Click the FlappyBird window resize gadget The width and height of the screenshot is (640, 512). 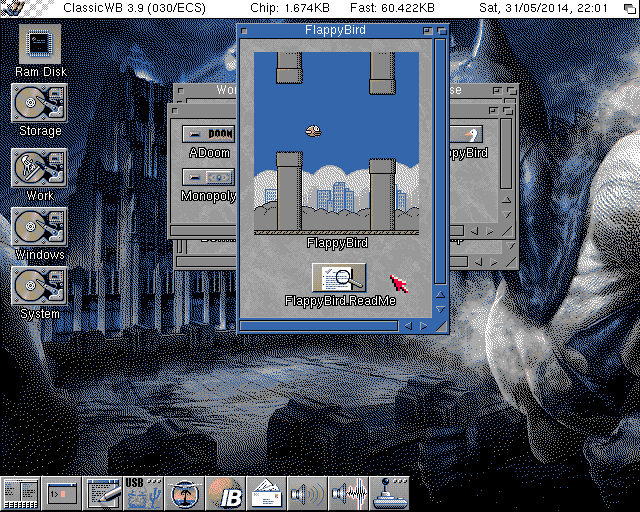441,326
